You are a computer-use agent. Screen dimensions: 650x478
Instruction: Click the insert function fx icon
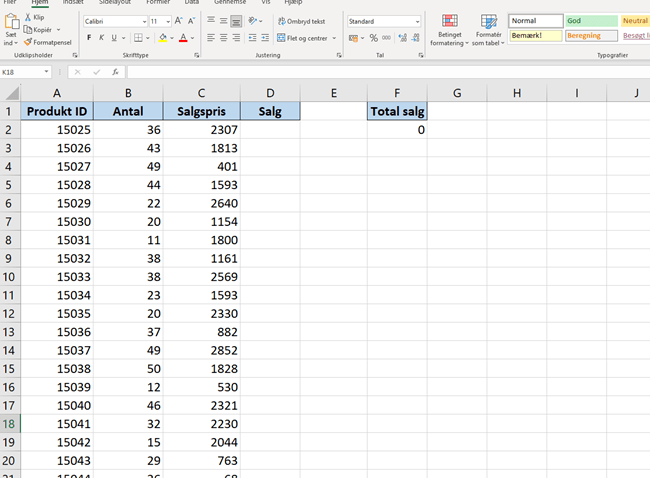coord(115,72)
